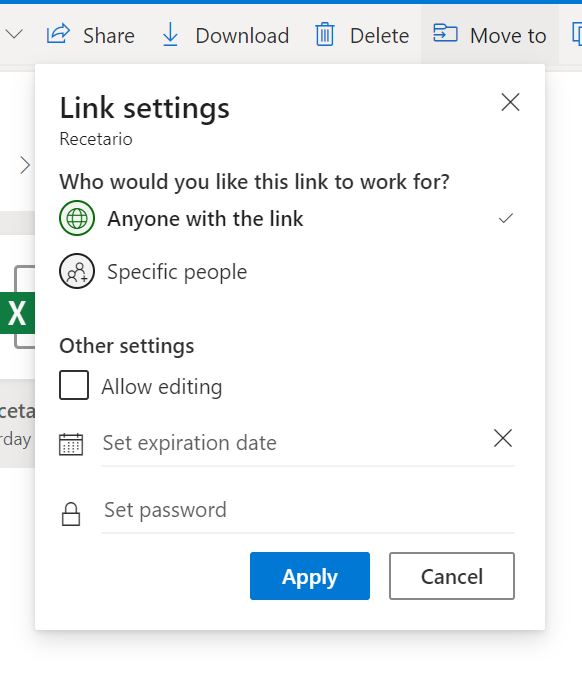Click the padlock icon beside Set password
The image size is (582, 683).
71,514
